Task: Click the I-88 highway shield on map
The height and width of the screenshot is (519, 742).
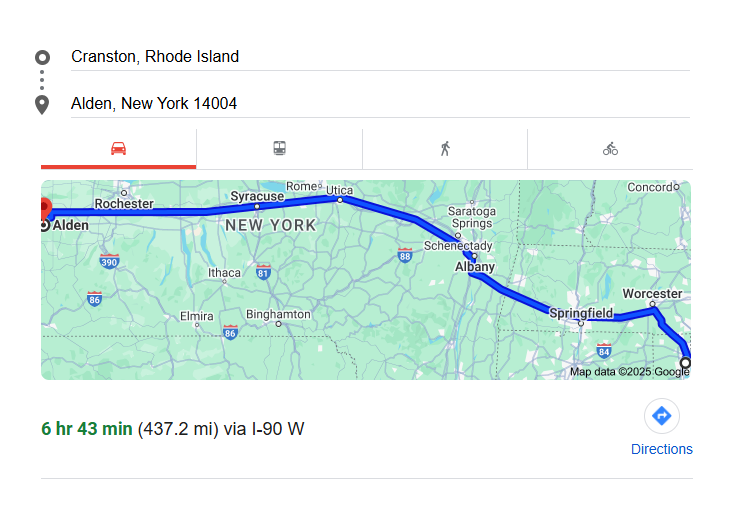Action: [405, 256]
